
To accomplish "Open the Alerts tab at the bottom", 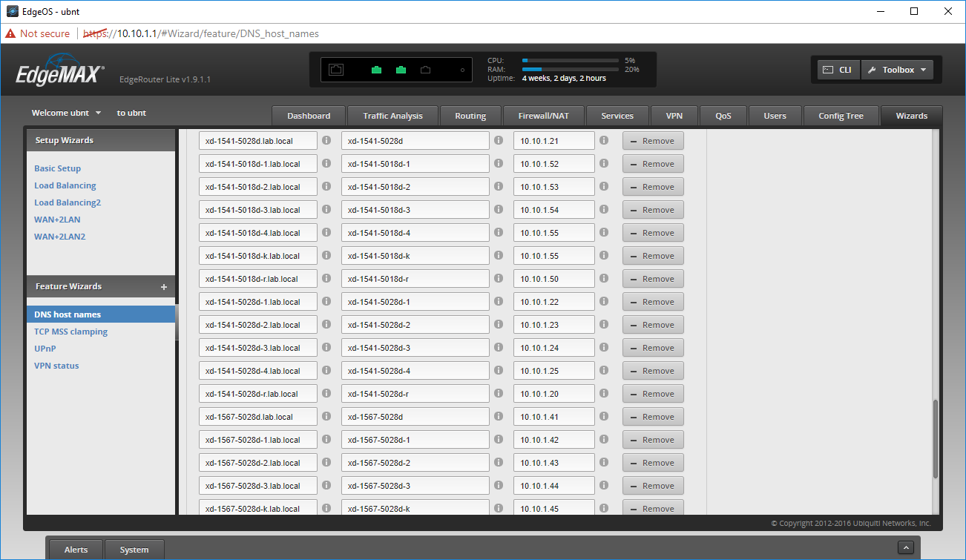I will [76, 550].
